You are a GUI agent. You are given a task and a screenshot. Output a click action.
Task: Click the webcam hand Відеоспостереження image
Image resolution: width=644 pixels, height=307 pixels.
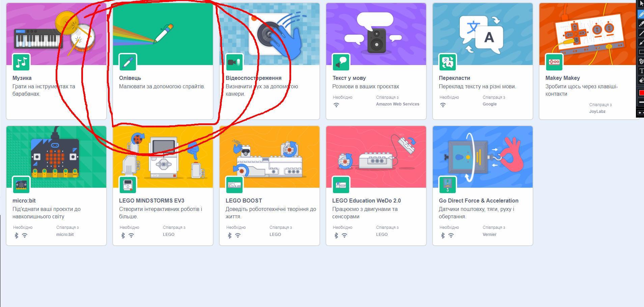click(270, 34)
